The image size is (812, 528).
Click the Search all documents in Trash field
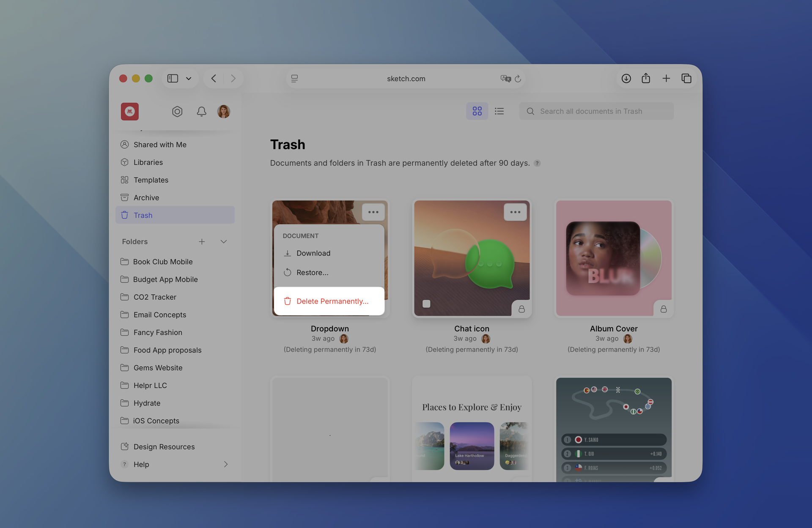(596, 111)
